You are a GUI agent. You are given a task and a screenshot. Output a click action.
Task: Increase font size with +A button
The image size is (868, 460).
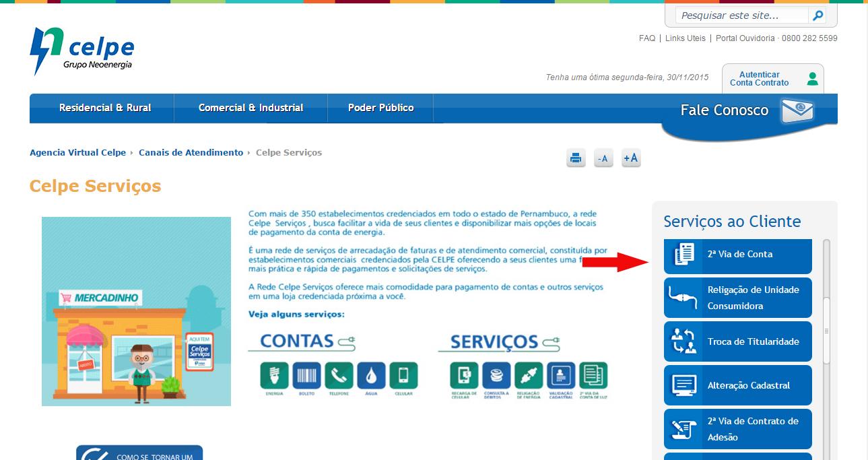(631, 158)
